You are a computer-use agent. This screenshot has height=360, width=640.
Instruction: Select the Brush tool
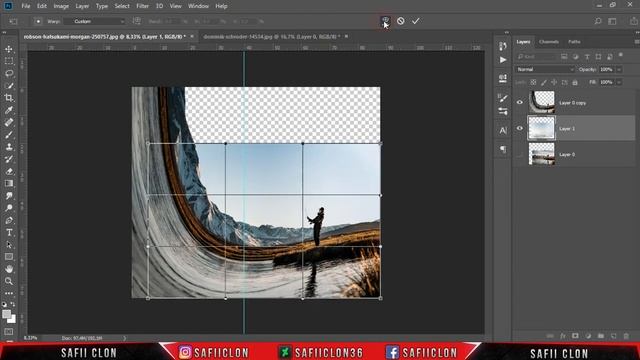(9, 135)
